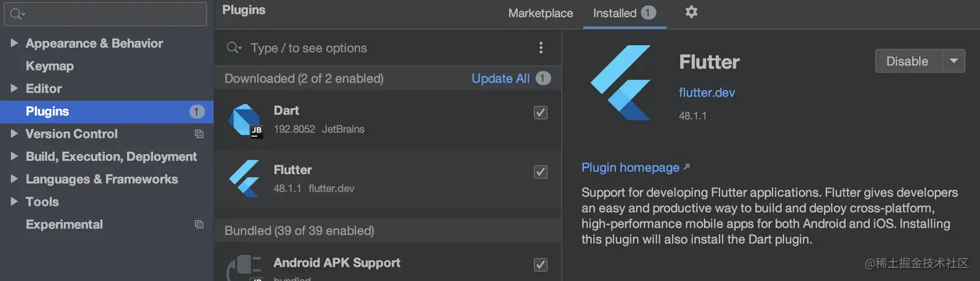Open the plugins settings gear menu
The image size is (980, 281).
coord(692,12)
